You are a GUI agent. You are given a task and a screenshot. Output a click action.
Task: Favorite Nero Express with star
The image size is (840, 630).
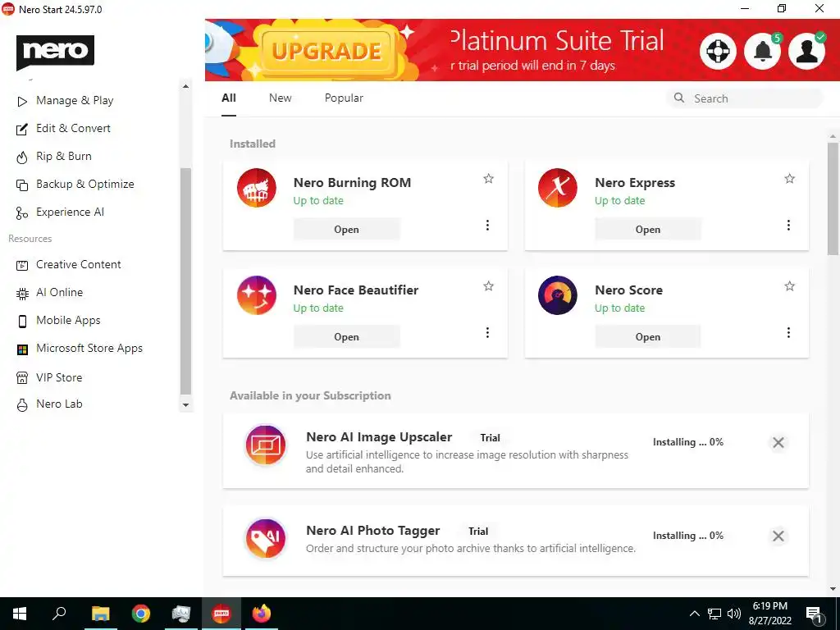(x=790, y=178)
